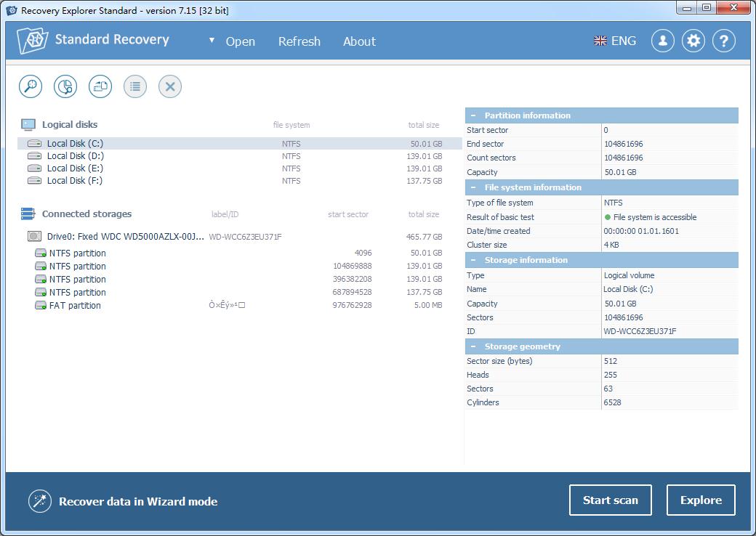Click the icon of the NTFS partition at sector 687894528
The image size is (756, 536).
tap(41, 292)
